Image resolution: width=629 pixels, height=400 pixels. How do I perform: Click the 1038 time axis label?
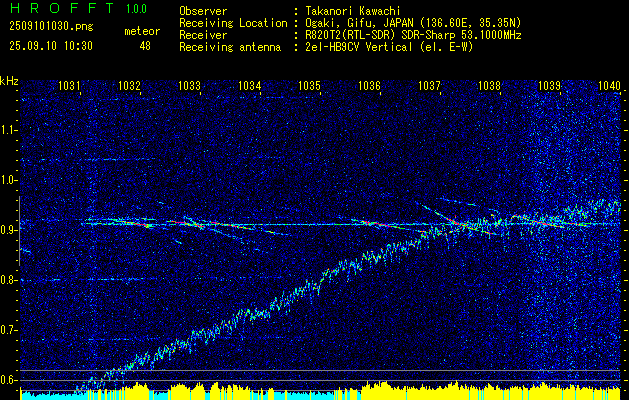tap(489, 85)
